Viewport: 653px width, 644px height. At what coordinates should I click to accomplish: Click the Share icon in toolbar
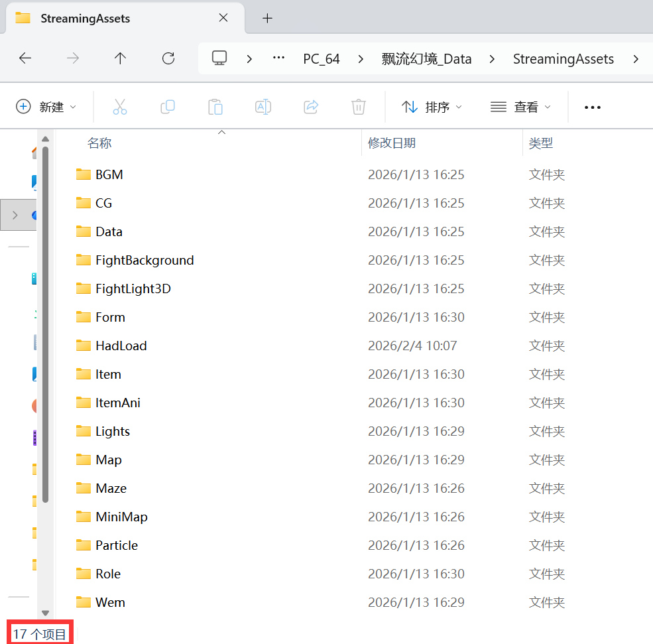311,107
